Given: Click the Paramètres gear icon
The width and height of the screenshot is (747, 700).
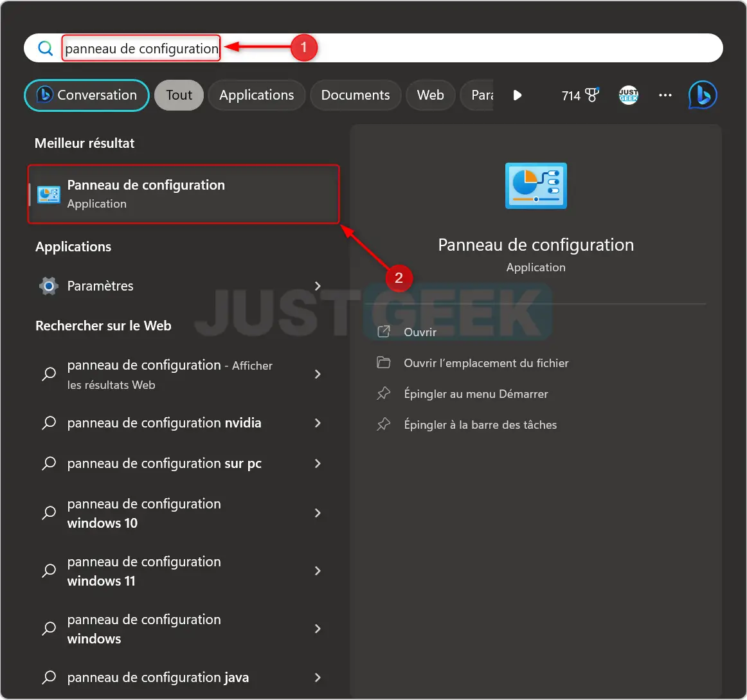Looking at the screenshot, I should tap(49, 286).
